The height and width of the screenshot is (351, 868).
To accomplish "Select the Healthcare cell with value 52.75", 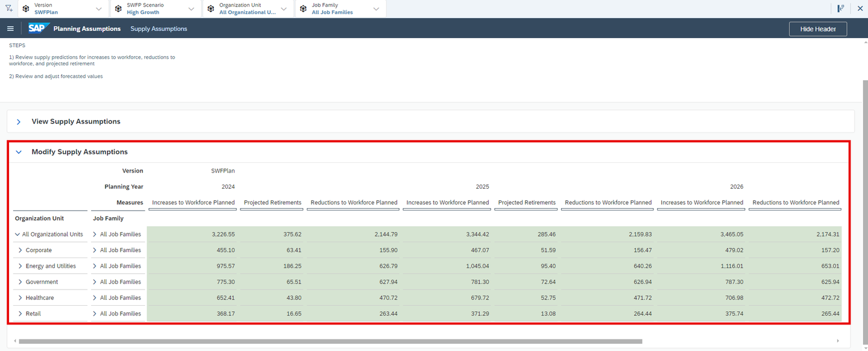I will point(527,298).
